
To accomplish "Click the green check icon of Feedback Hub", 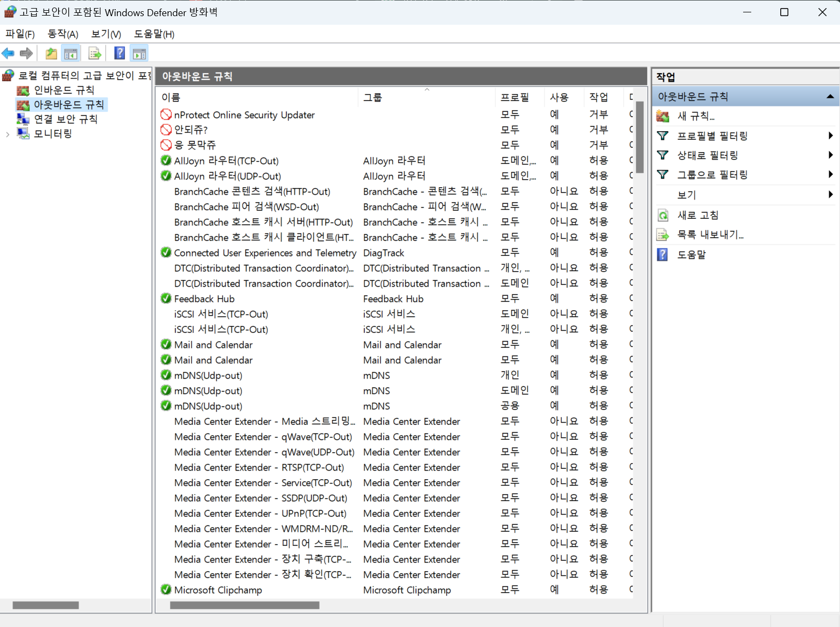I will 166,298.
